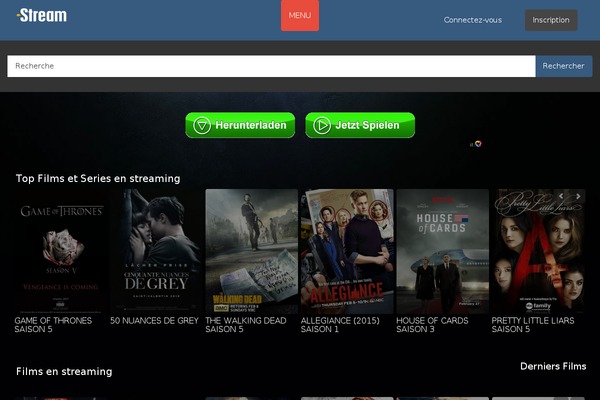Click the 50 Nuances de Grey title
The height and width of the screenshot is (400, 600).
pyautogui.click(x=154, y=321)
